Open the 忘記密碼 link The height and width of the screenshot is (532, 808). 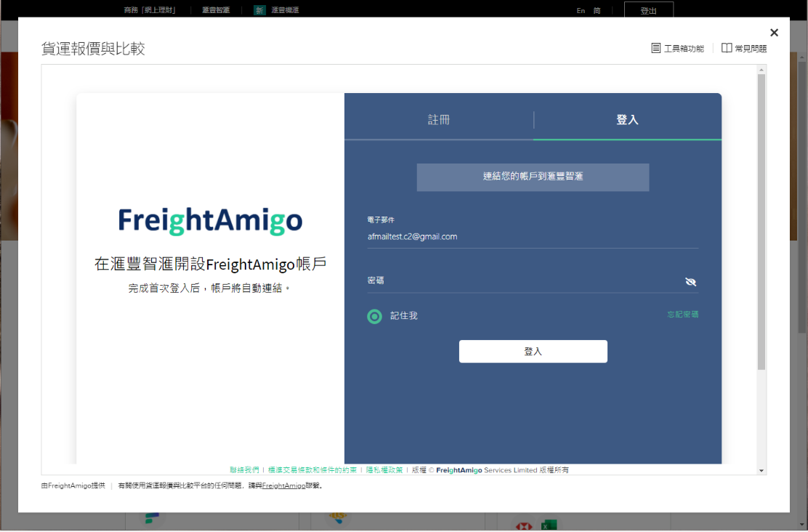pyautogui.click(x=683, y=315)
